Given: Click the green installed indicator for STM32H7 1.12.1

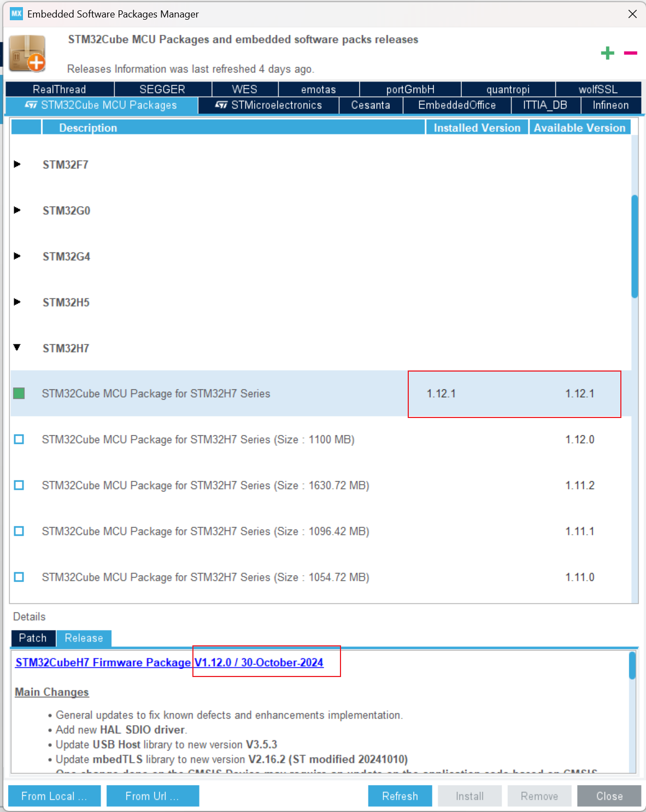Looking at the screenshot, I should [x=19, y=393].
